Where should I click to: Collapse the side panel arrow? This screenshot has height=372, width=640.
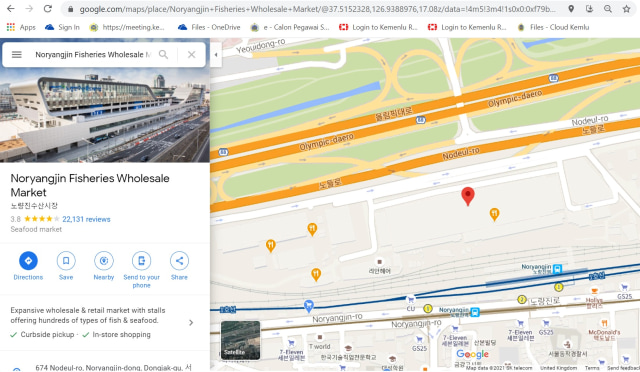(x=216, y=54)
